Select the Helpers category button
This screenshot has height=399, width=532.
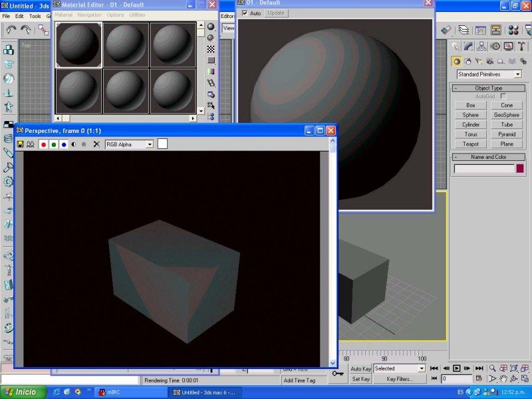tap(501, 61)
